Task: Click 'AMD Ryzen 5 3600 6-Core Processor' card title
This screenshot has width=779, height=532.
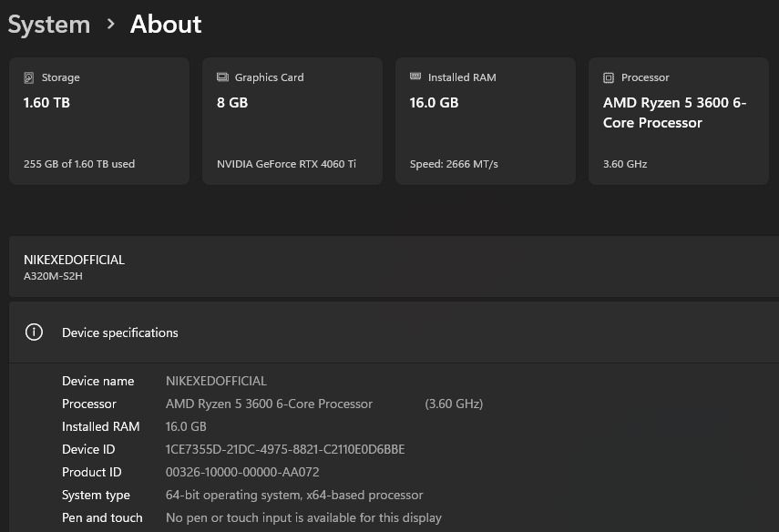Action: click(x=674, y=113)
